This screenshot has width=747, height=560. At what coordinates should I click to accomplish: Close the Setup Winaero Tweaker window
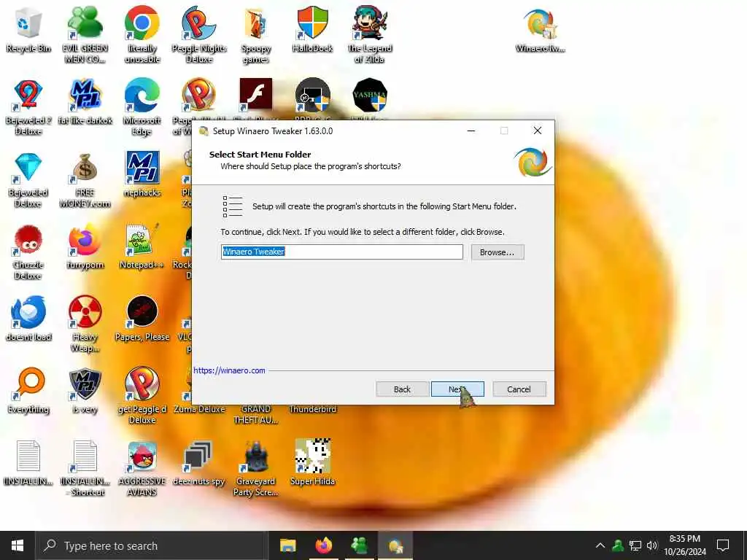point(538,131)
